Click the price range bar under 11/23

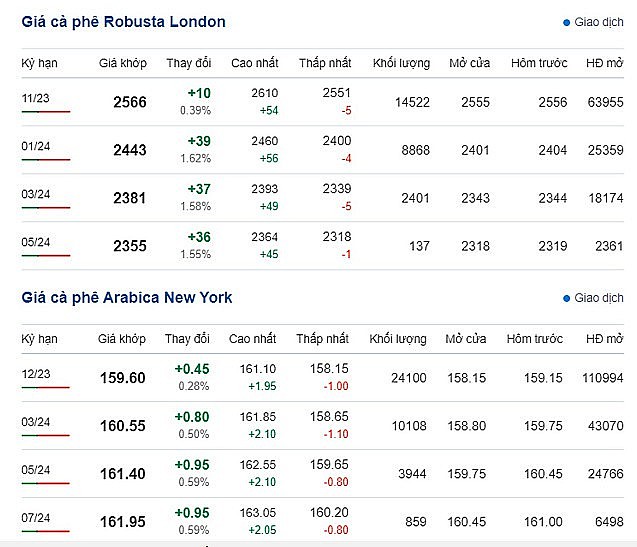click(x=45, y=112)
